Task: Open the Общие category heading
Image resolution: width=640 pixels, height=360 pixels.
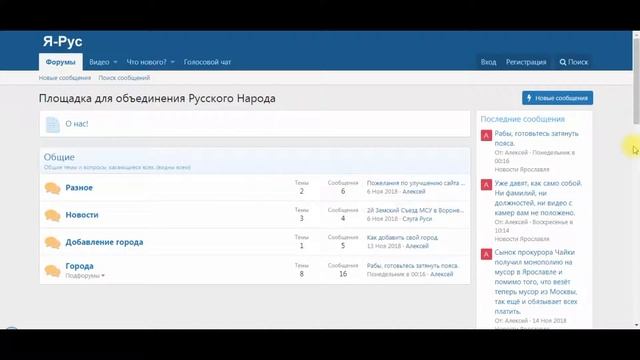Action: coord(59,157)
